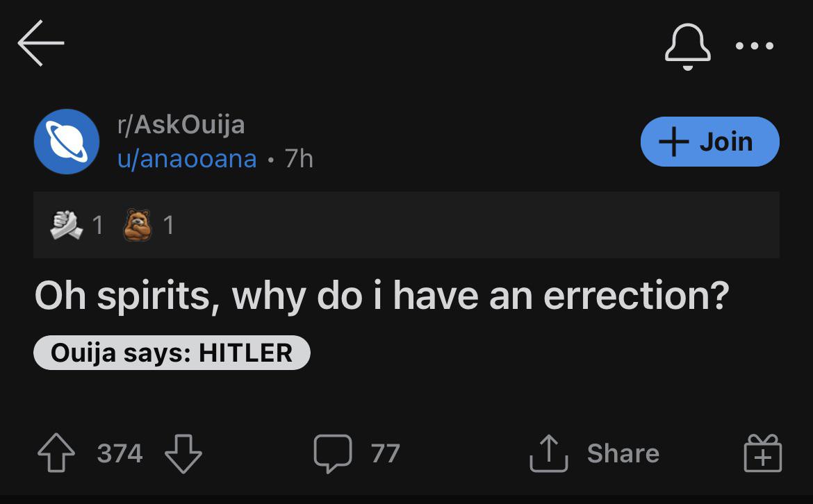Tap the share arrow icon
Screen dimensions: 813x504
[548, 454]
